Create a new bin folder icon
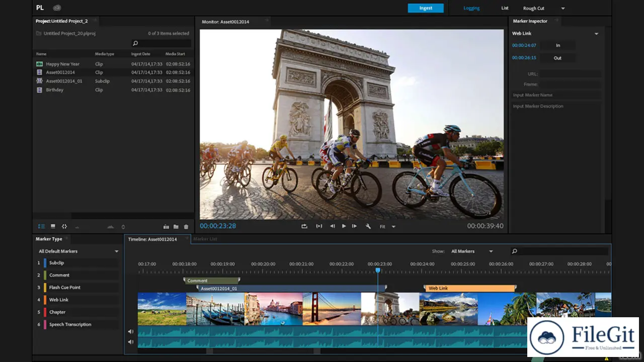This screenshot has width=644, height=362. click(x=176, y=227)
